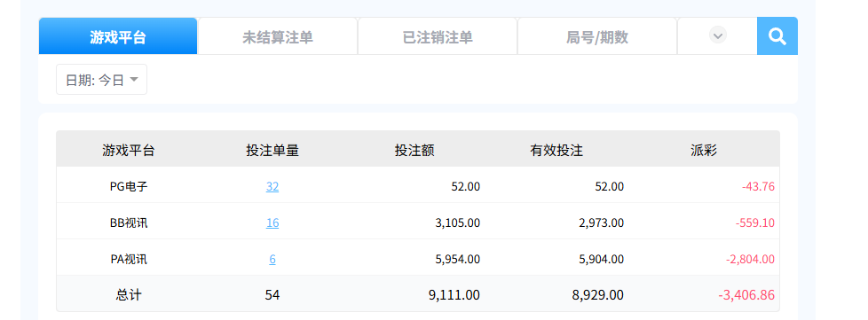Switch to the 未结算注单 tab
The height and width of the screenshot is (320, 868).
[277, 36]
